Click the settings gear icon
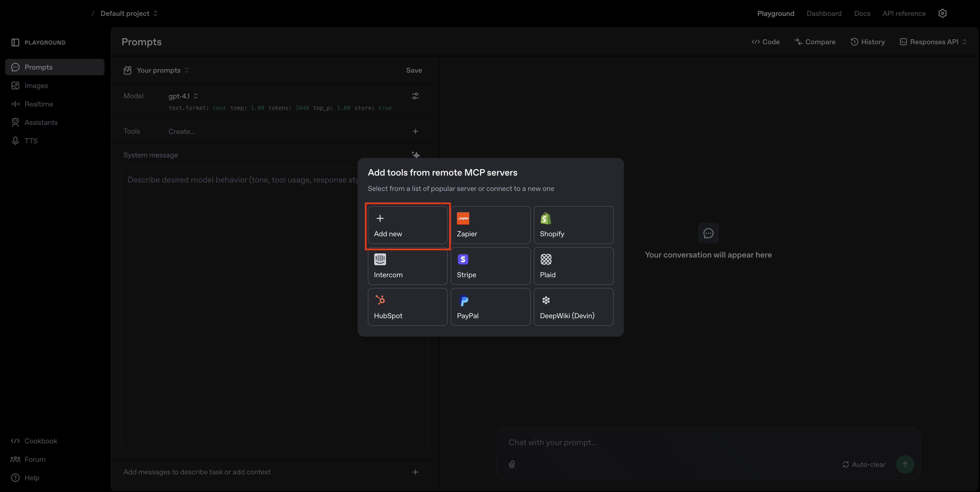 [x=942, y=13]
